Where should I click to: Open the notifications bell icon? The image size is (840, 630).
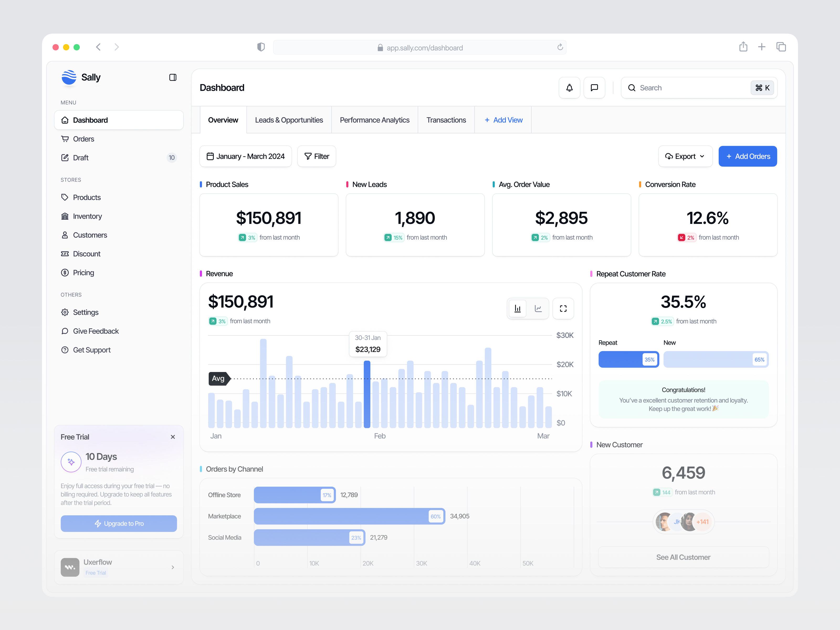coord(569,88)
